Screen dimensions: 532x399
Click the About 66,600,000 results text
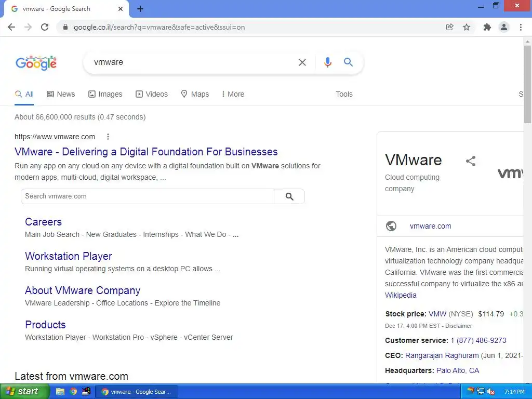(80, 117)
